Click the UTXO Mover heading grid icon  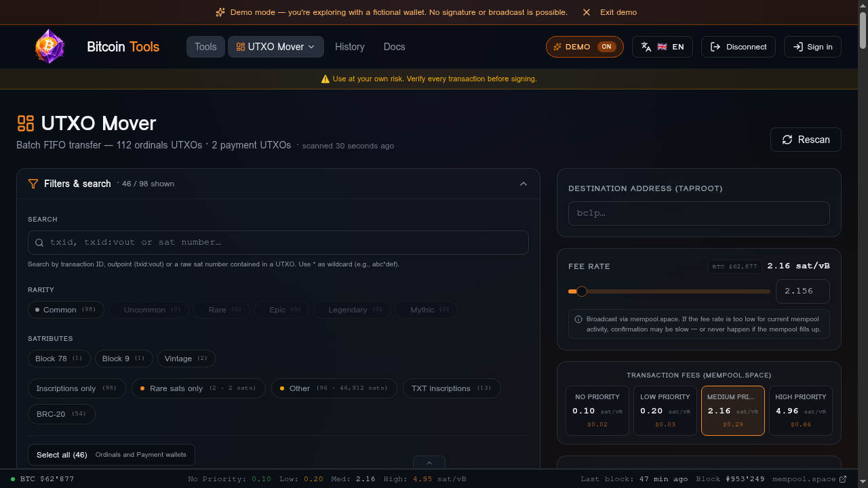pyautogui.click(x=26, y=123)
